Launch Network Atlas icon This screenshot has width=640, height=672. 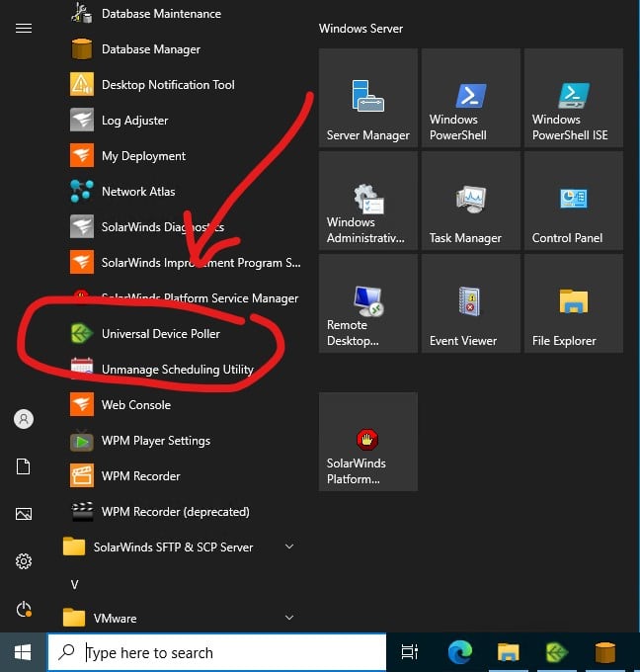point(81,191)
